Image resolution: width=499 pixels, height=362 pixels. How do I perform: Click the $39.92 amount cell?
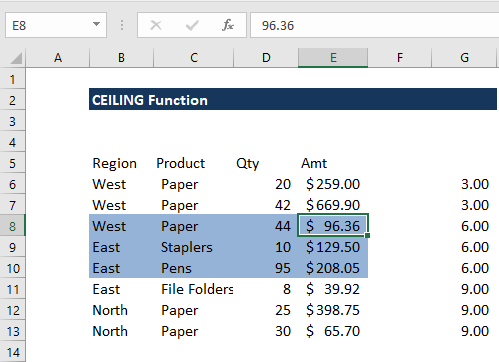pyautogui.click(x=333, y=289)
